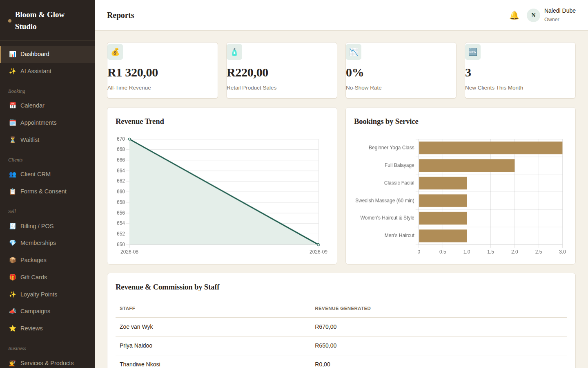Select the Priya Naidoo staff row
This screenshot has width=588, height=368.
click(341, 346)
